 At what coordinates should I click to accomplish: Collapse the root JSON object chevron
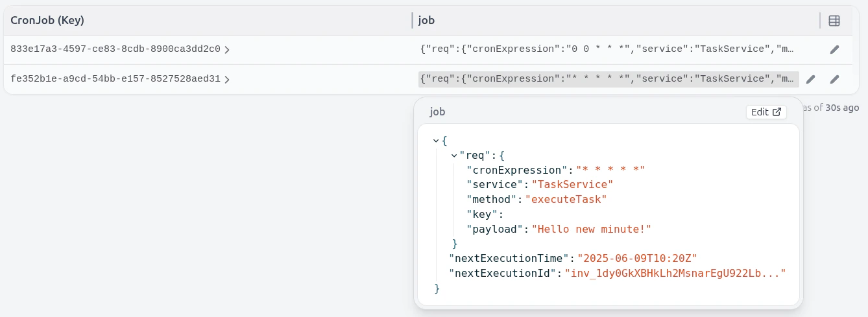435,141
